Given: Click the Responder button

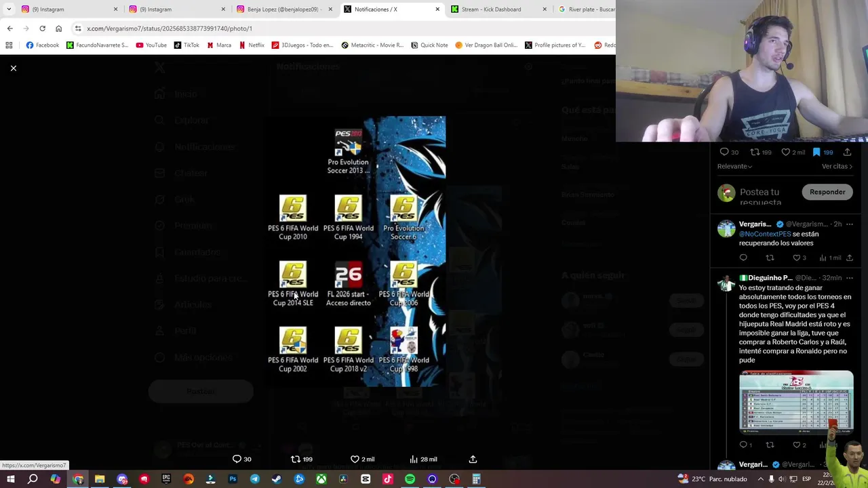Looking at the screenshot, I should click(827, 192).
